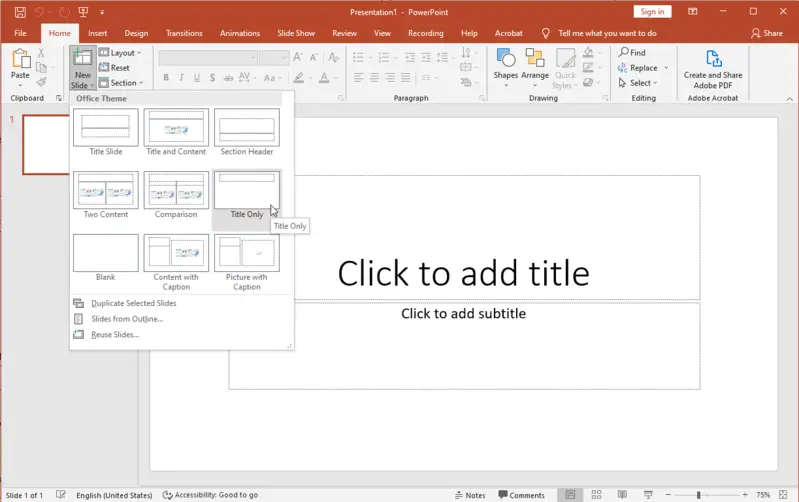This screenshot has width=799, height=502.
Task: Switch to the Animations tab
Action: pos(239,33)
